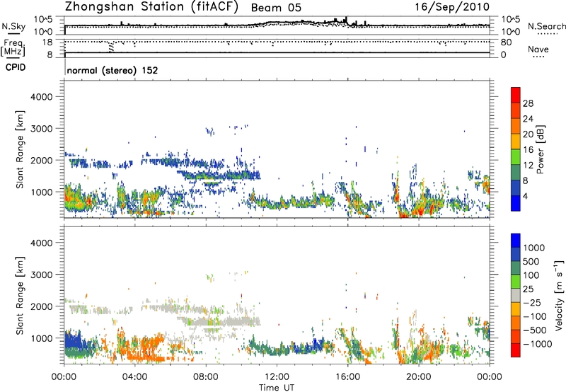Click the '-25' velocity colorbar tick

532,303
